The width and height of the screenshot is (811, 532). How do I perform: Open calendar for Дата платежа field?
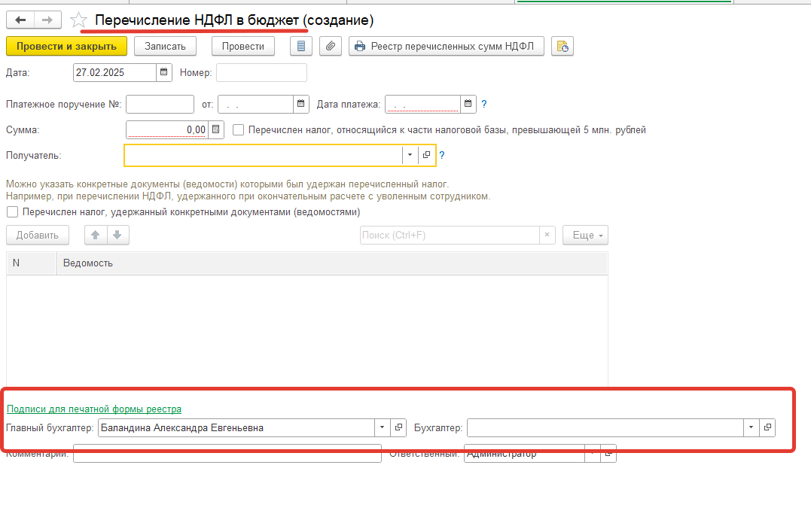[x=468, y=104]
